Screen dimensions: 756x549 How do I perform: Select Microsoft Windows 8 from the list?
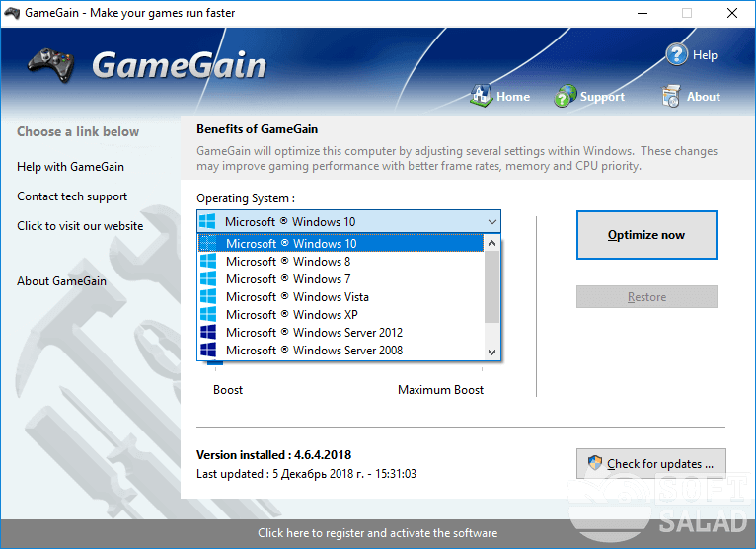point(340,262)
